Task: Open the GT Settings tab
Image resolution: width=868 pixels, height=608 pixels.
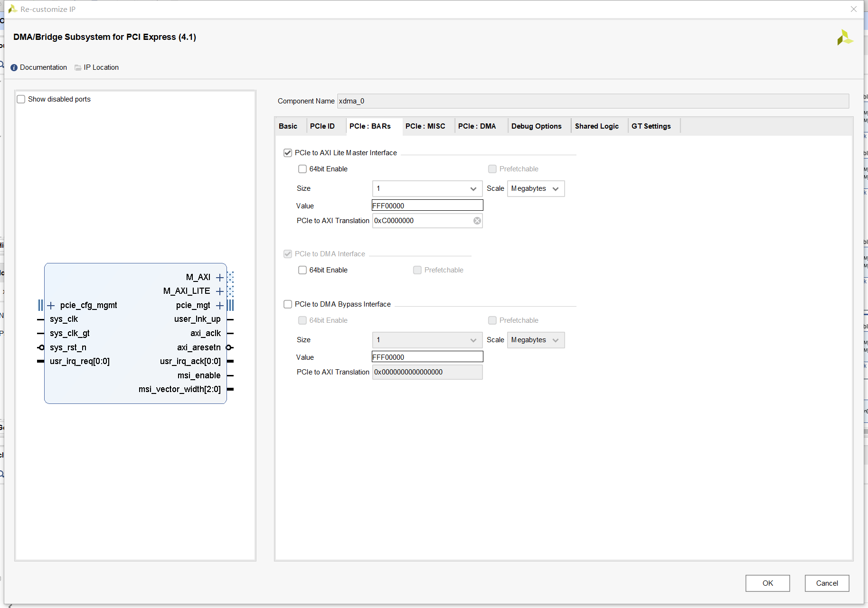Action: coord(651,126)
